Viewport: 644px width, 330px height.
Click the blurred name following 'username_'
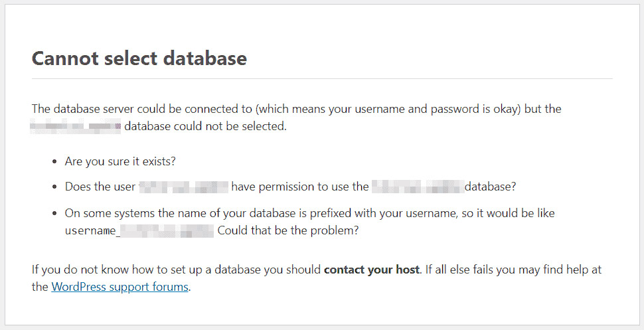(x=167, y=231)
